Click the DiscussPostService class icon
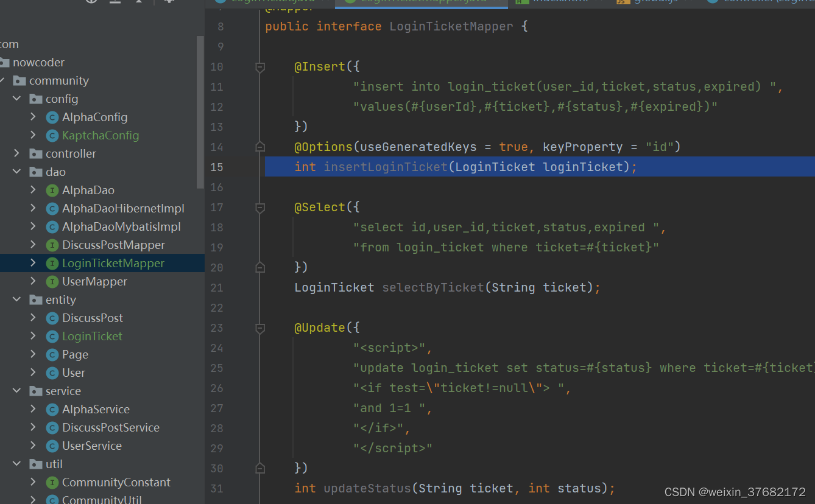Screen dimensions: 815x504 pos(52,427)
